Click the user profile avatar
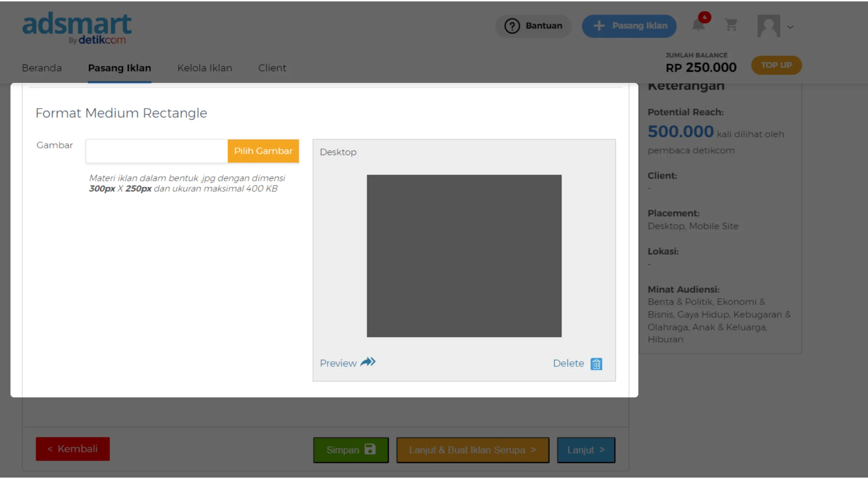 point(769,26)
